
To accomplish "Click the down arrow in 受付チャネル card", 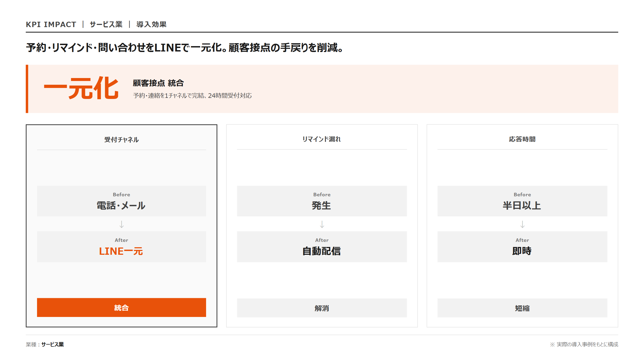I will click(122, 224).
